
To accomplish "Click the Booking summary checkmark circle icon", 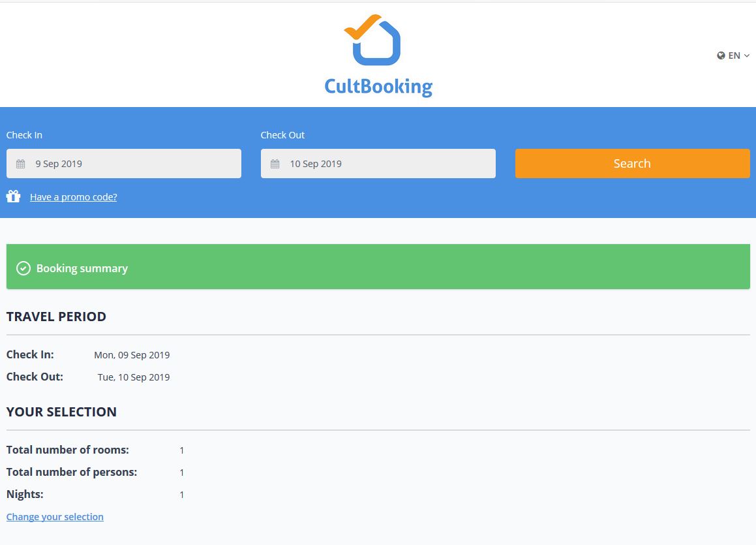I will coord(23,268).
